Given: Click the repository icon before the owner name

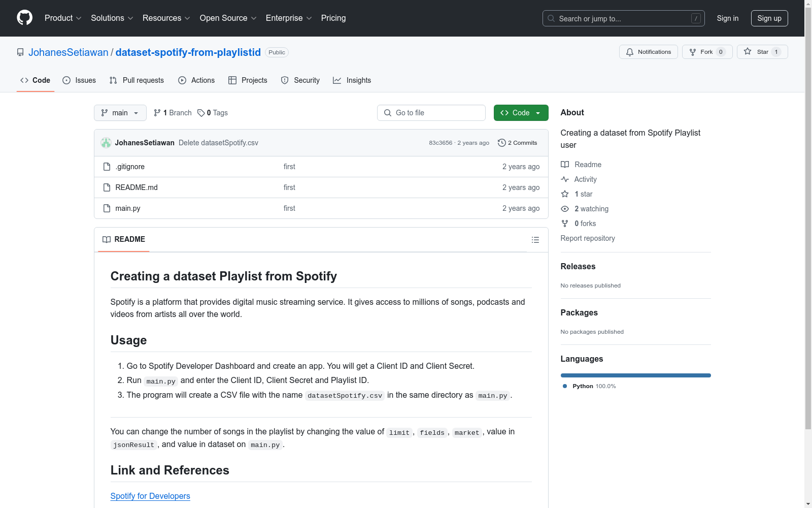Looking at the screenshot, I should pyautogui.click(x=20, y=52).
